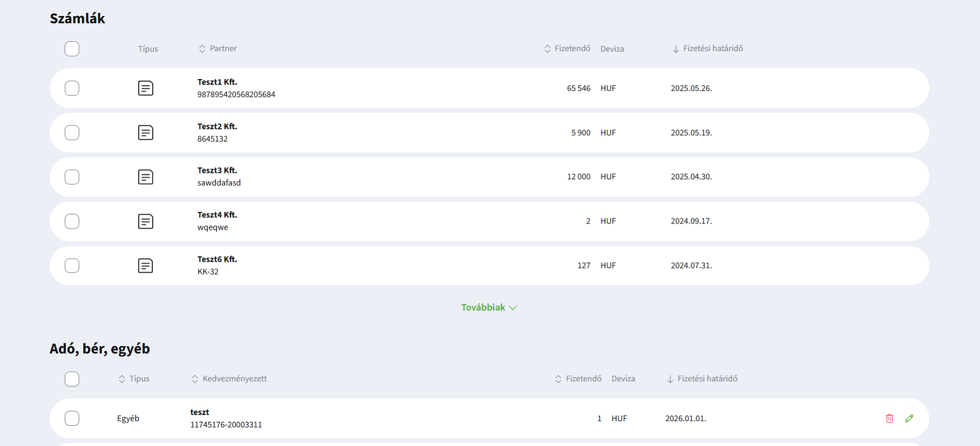The image size is (980, 446).
Task: Tick the checkbox for Teszt4 Kft.
Action: coord(72,221)
